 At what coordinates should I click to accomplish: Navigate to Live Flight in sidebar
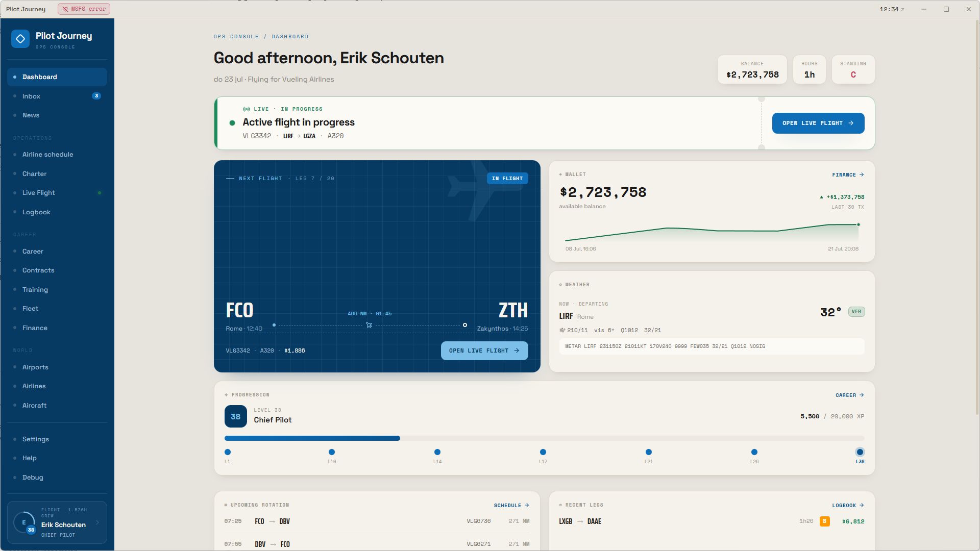[57, 193]
